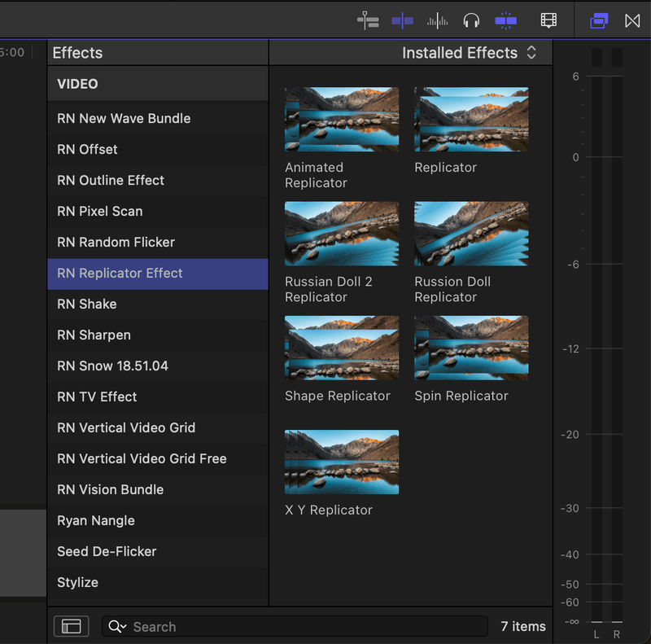Click the timeline index lanes icon
This screenshot has width=651, height=644.
click(369, 20)
